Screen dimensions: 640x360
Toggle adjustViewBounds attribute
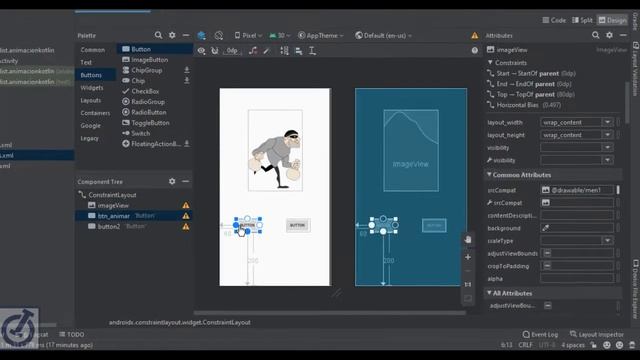click(x=547, y=253)
